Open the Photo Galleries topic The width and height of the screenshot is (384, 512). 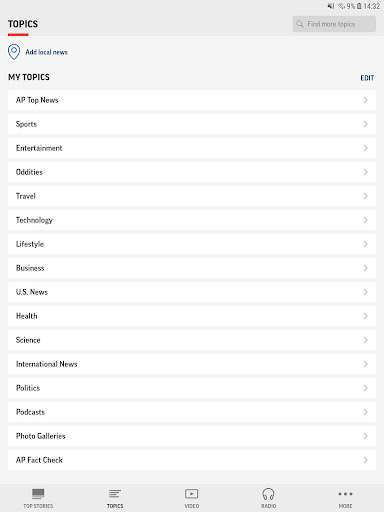192,436
